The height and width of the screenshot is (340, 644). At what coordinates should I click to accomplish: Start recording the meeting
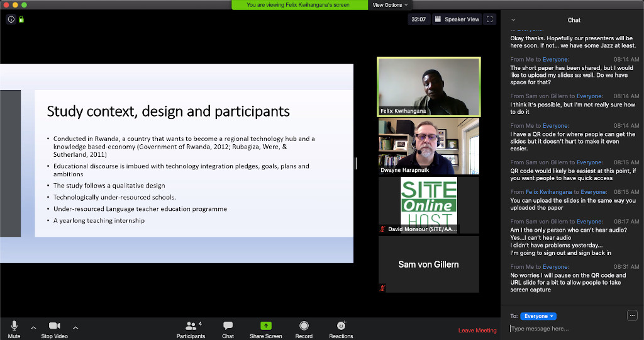304,329
